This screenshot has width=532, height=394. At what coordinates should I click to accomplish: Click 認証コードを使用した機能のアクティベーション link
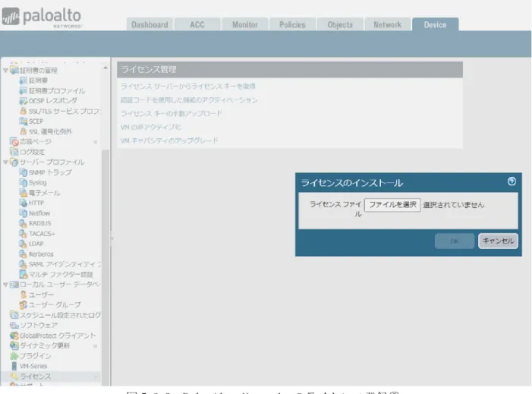point(189,100)
